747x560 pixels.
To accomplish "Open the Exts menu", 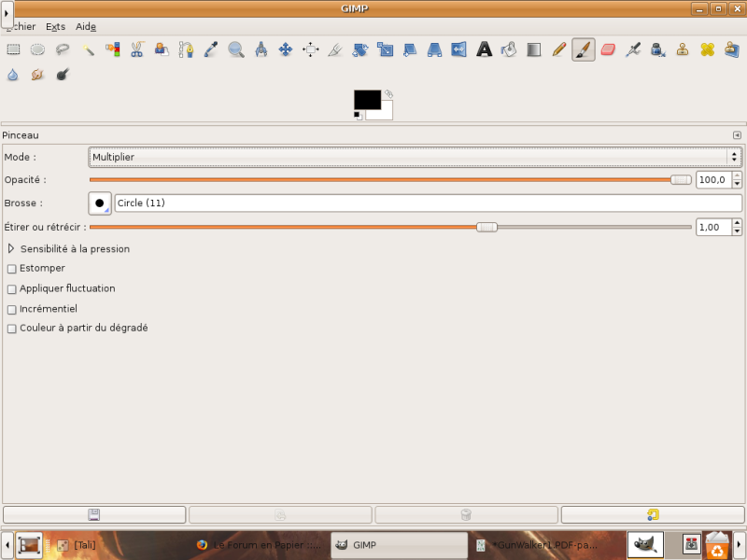I will (55, 27).
